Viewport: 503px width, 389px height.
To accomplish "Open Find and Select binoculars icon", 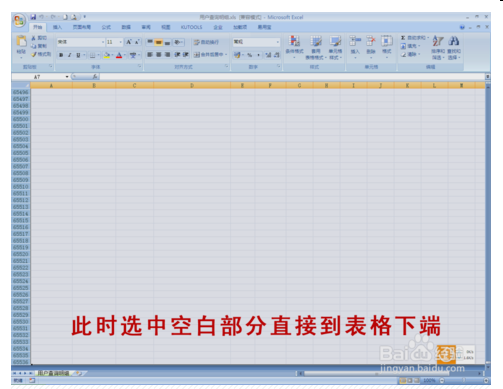I will tap(454, 47).
